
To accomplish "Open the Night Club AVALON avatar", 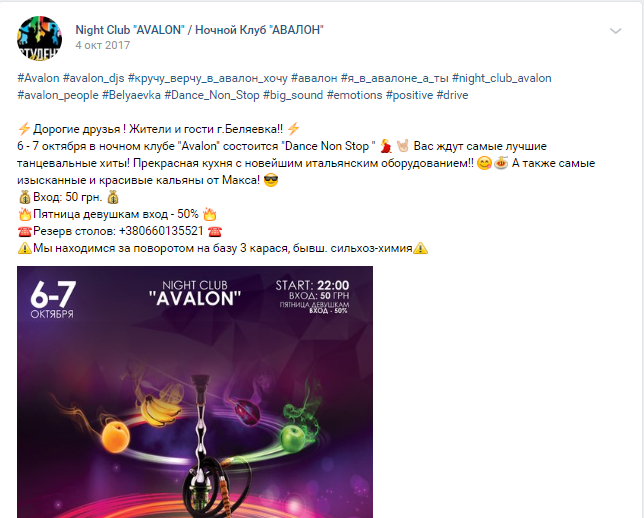I will (39, 39).
